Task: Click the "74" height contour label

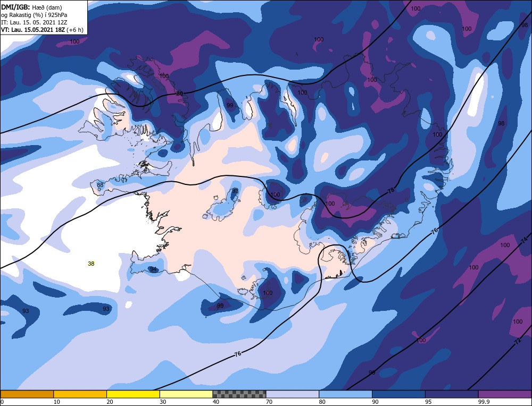Action: coord(524,240)
